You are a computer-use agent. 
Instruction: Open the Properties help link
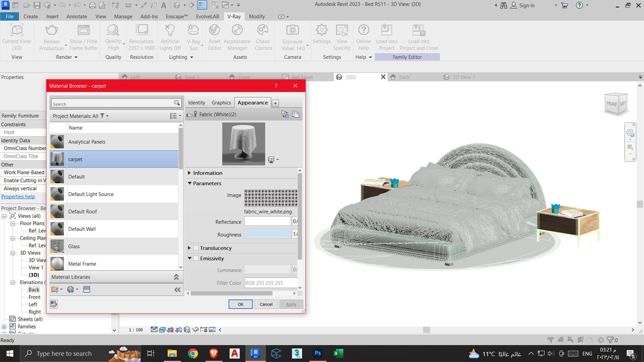18,196
